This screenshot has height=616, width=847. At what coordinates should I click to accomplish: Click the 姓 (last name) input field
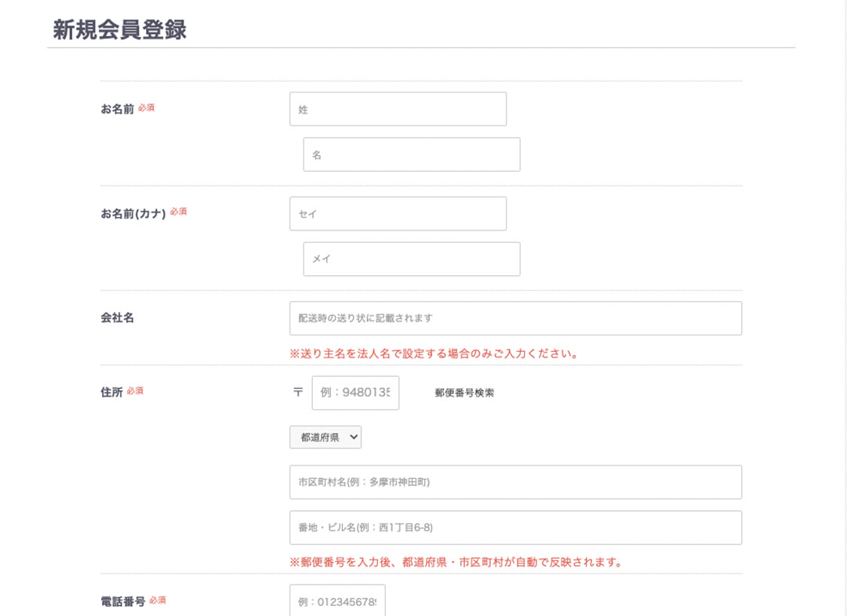(x=398, y=109)
